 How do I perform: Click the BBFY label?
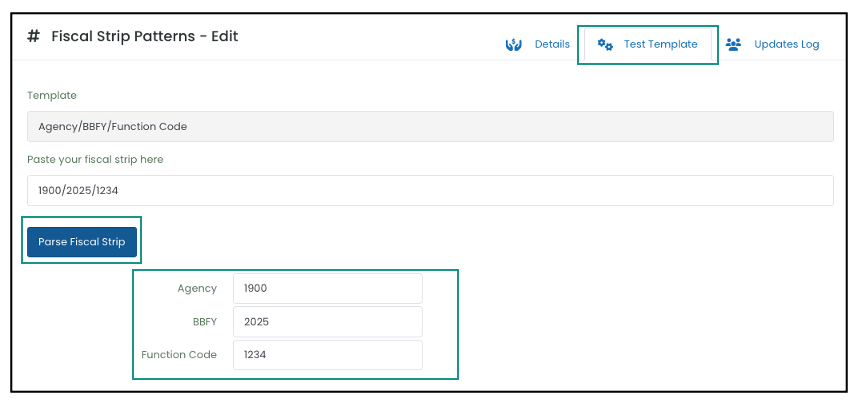tap(204, 322)
